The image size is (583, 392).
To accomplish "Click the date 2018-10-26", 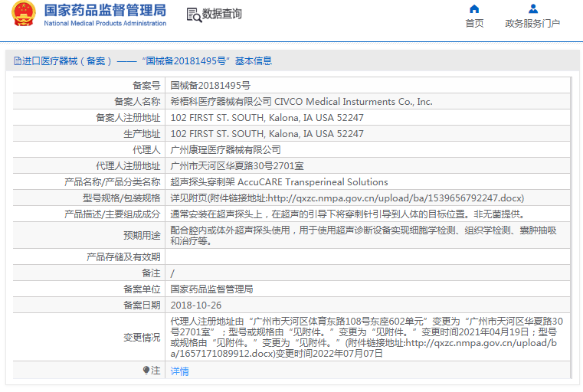I will click(x=196, y=305).
